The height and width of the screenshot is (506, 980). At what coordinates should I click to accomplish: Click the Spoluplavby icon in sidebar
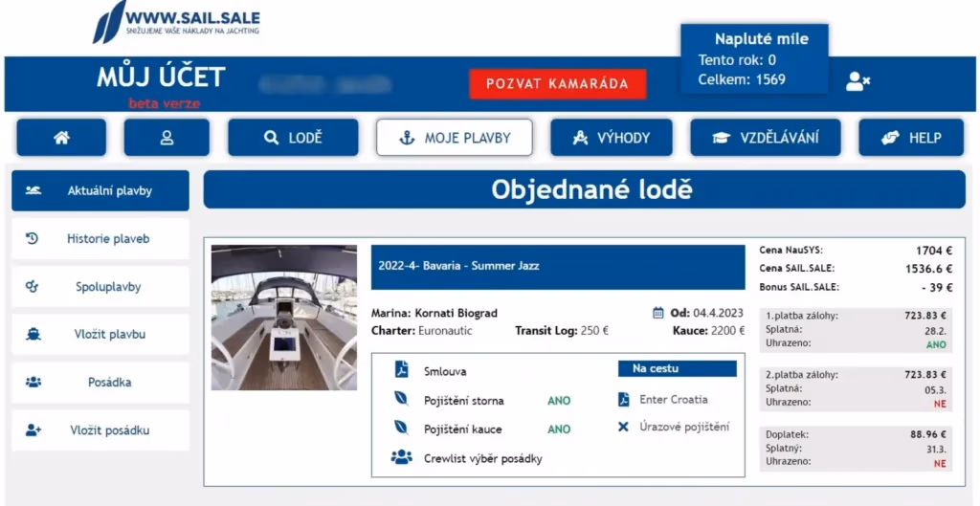(33, 286)
